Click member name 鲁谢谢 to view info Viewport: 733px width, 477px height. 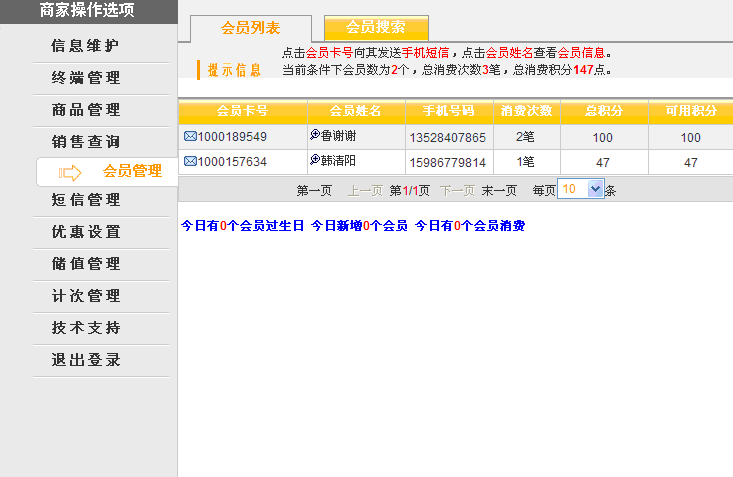[x=340, y=136]
